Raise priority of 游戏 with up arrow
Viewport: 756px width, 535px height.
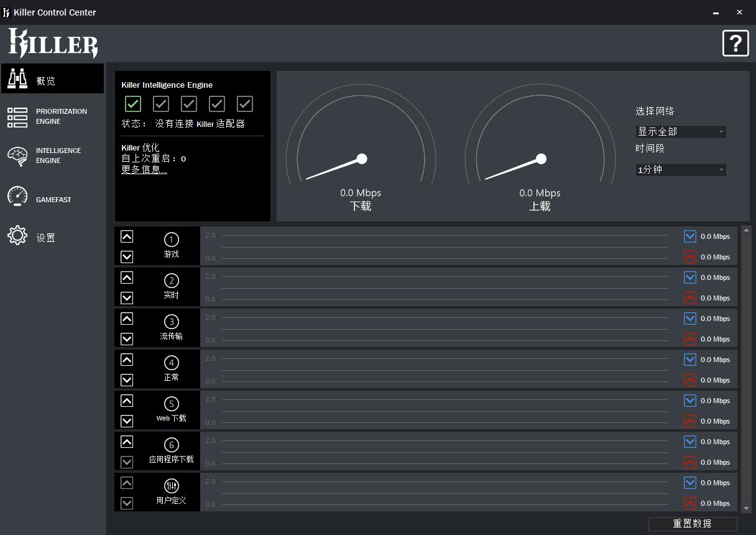tap(127, 236)
